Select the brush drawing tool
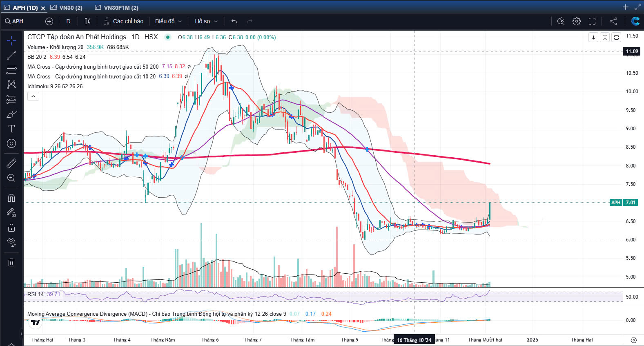 pyautogui.click(x=11, y=114)
